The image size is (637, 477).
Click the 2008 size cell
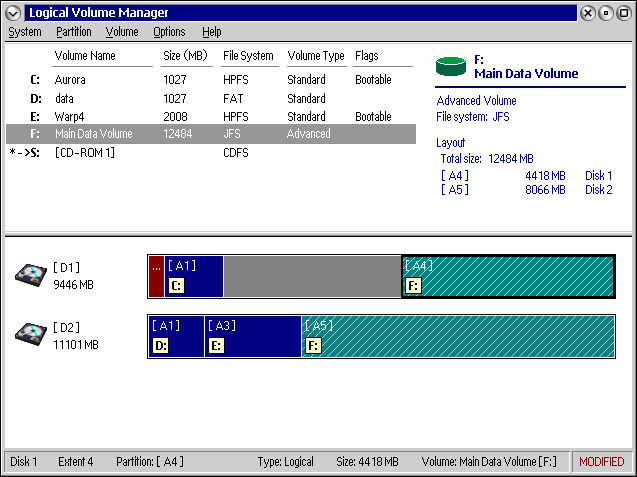point(175,117)
